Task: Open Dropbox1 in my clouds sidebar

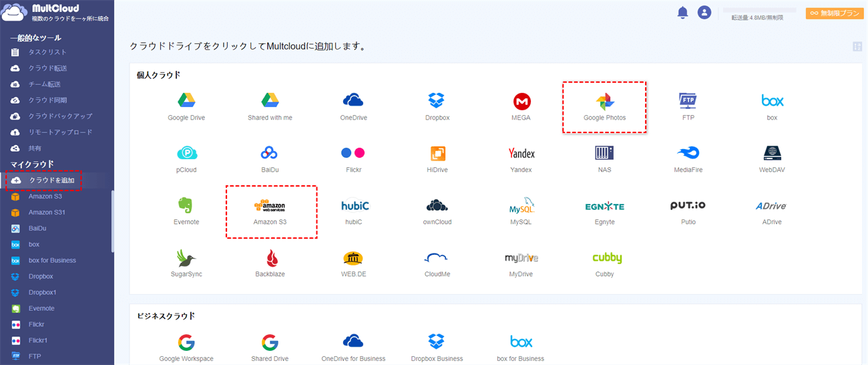Action: tap(43, 293)
